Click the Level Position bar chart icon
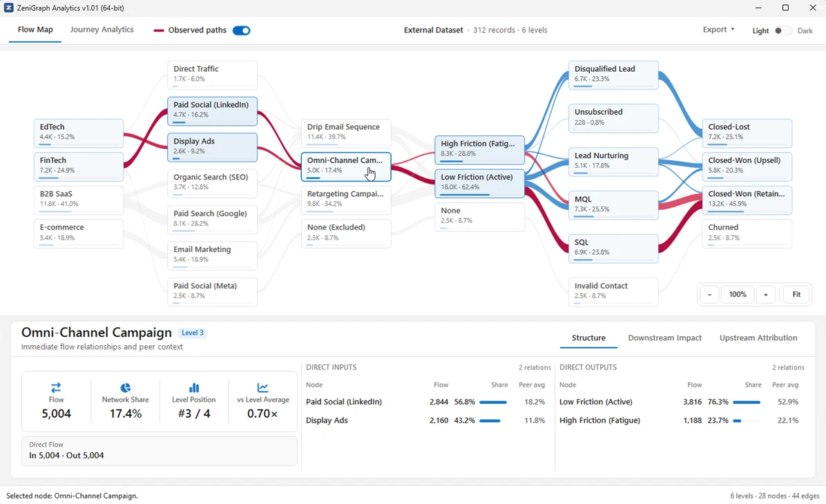 click(194, 387)
